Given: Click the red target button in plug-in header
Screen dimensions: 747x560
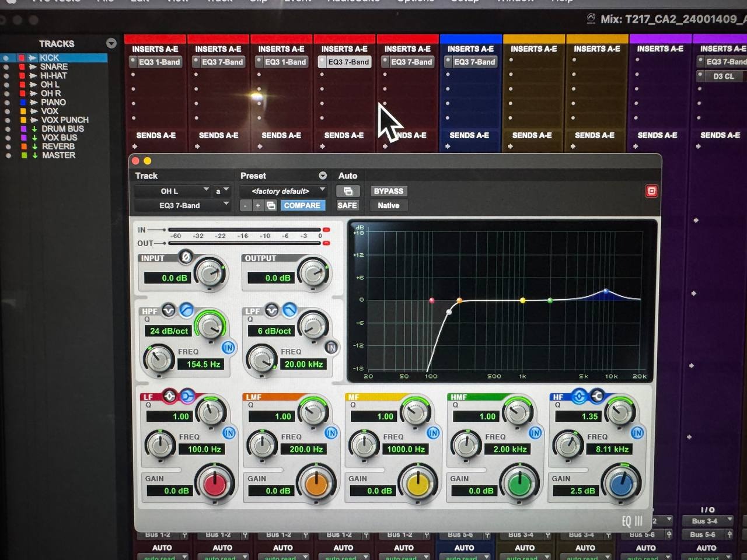Looking at the screenshot, I should click(651, 191).
